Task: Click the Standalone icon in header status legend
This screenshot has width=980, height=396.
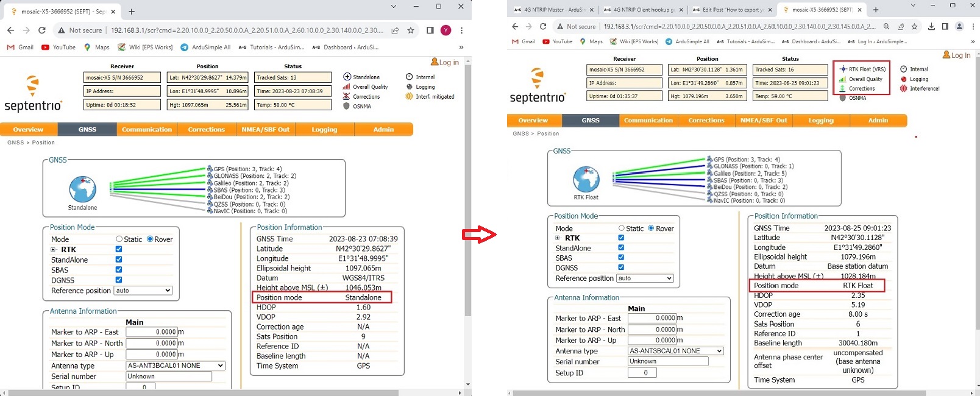Action: point(347,77)
